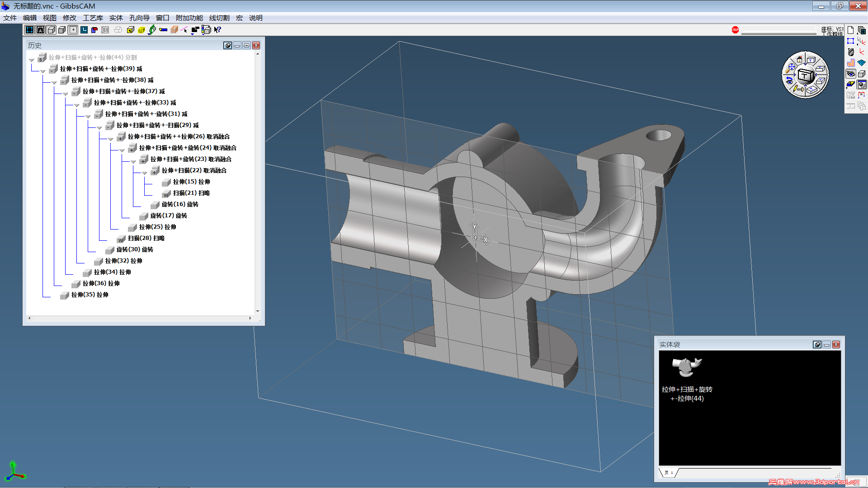This screenshot has width=868, height=488.
Task: Click the body thumbnail in 实体袋
Action: click(686, 366)
